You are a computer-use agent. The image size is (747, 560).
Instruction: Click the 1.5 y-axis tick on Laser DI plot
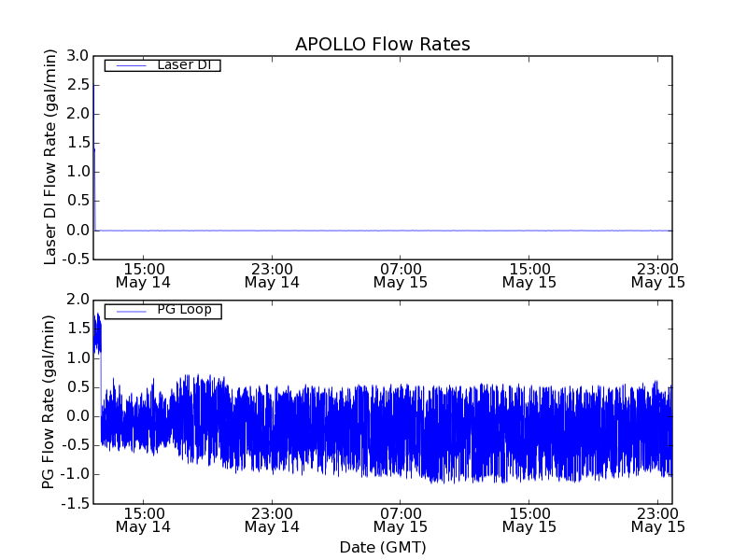pos(78,144)
